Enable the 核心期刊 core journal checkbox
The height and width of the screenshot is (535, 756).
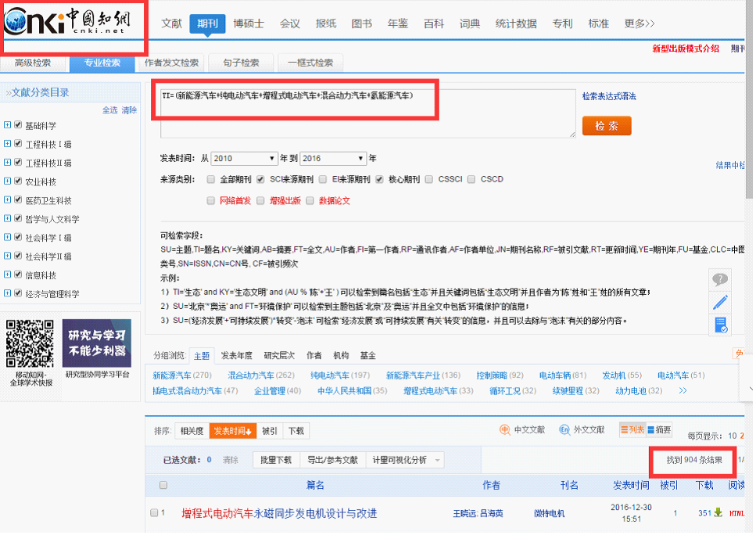click(381, 178)
